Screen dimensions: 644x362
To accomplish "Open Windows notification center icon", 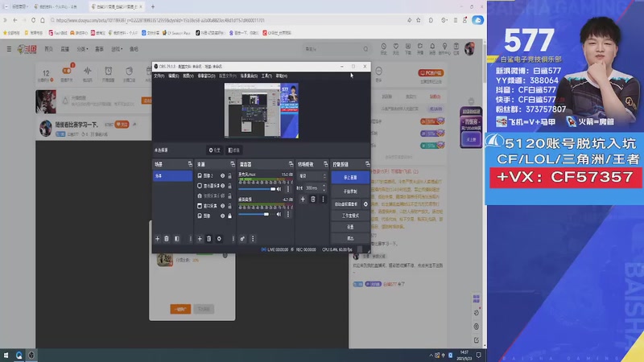I will pos(478,355).
